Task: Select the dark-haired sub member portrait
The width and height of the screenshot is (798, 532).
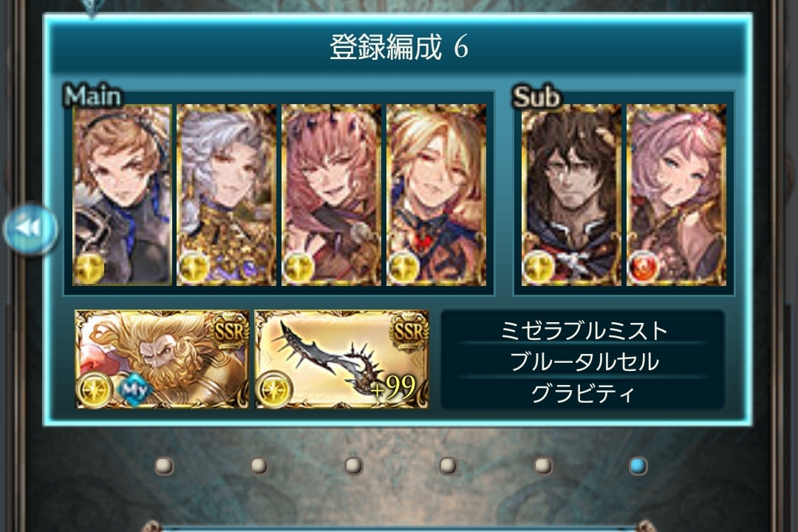Action: click(x=571, y=195)
